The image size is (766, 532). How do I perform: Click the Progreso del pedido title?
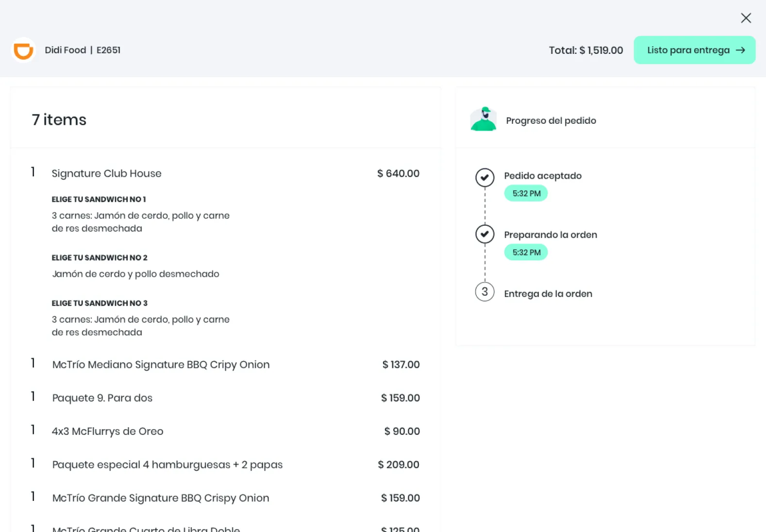coord(551,120)
